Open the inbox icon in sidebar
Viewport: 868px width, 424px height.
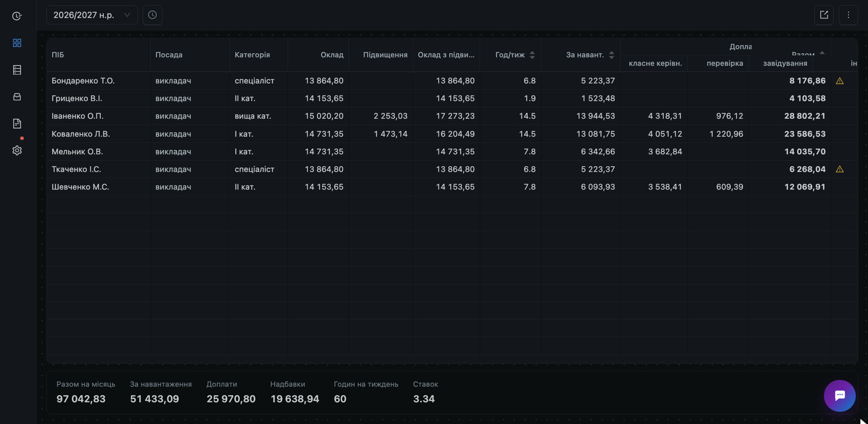17,97
